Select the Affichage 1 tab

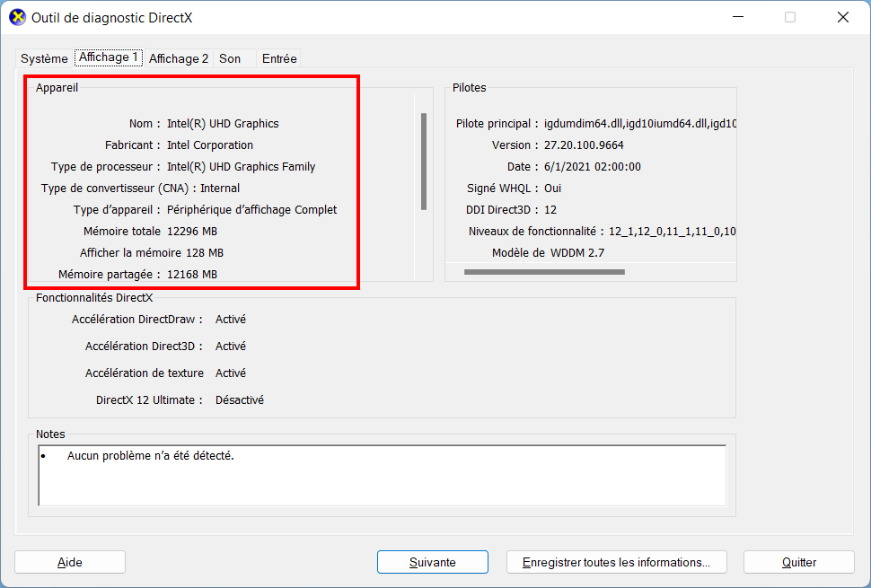[x=109, y=57]
